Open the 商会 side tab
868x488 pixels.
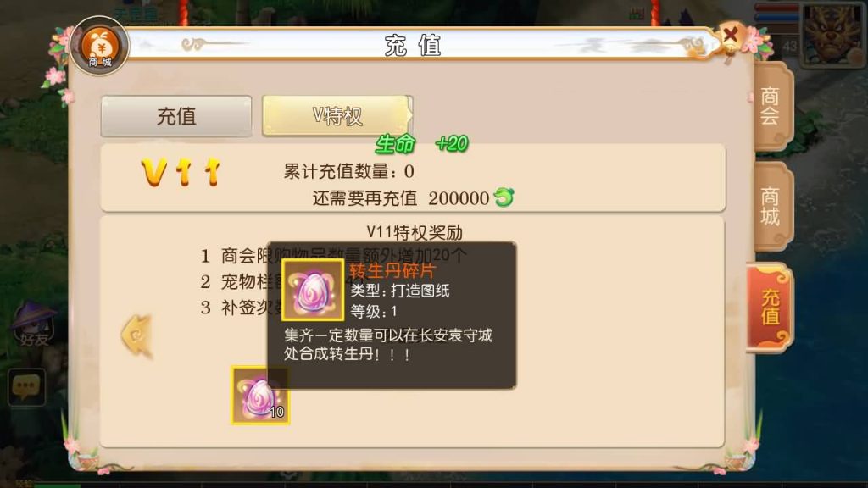pos(771,106)
